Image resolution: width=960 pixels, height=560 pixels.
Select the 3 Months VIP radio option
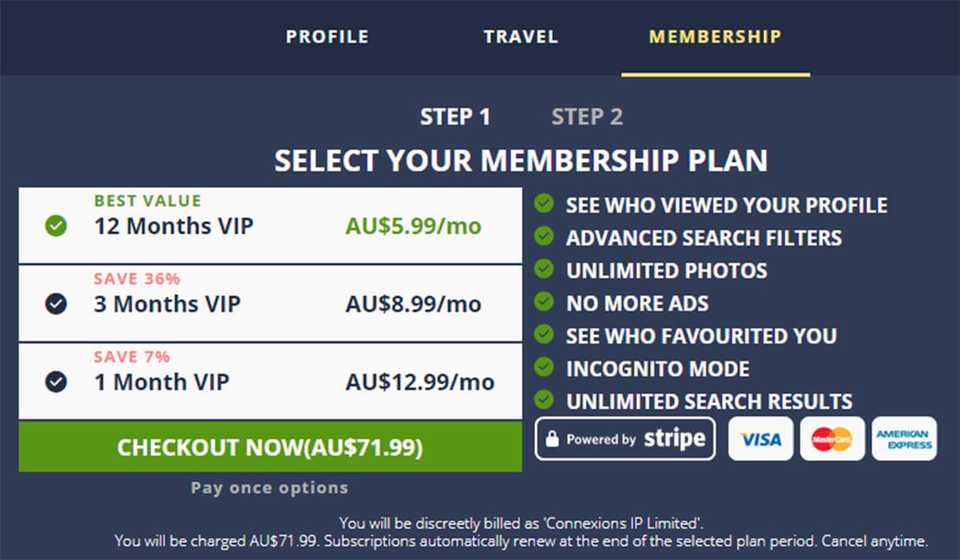(56, 304)
